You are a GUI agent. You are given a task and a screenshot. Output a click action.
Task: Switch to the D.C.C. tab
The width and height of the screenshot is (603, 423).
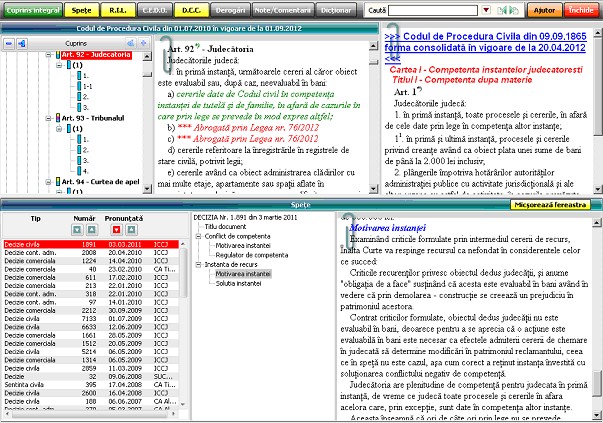(192, 10)
